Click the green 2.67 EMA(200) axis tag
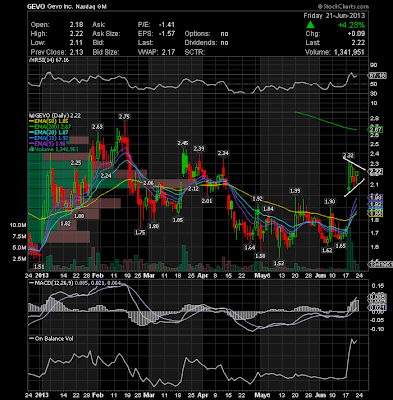The width and height of the screenshot is (393, 400). [376, 129]
